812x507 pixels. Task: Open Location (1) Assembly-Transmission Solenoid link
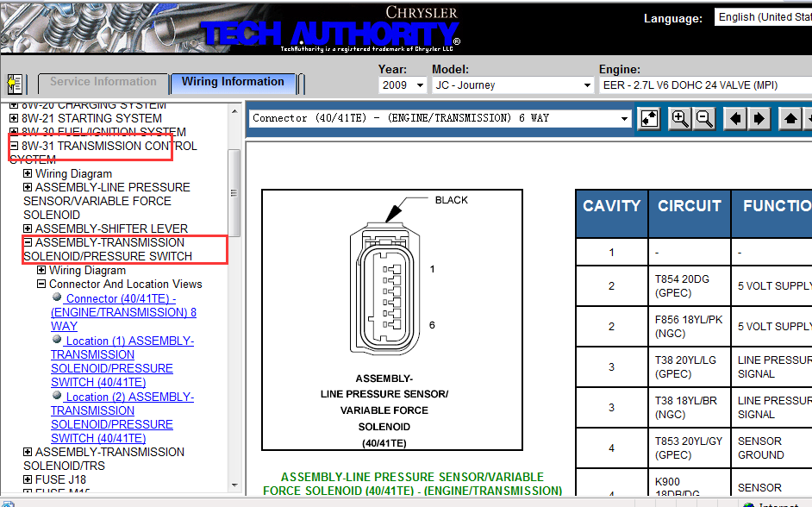tap(122, 361)
